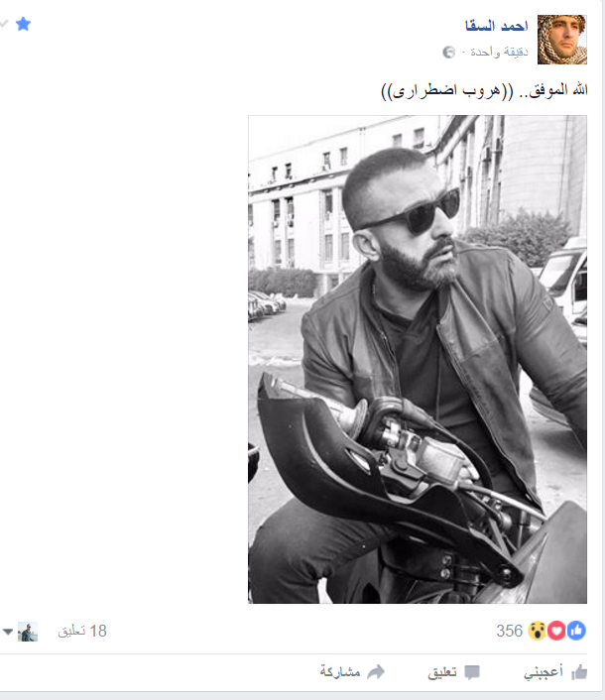Screen dimensions: 605x700
Task: Open the dropdown arrow beside small avatar
Action: click(8, 632)
